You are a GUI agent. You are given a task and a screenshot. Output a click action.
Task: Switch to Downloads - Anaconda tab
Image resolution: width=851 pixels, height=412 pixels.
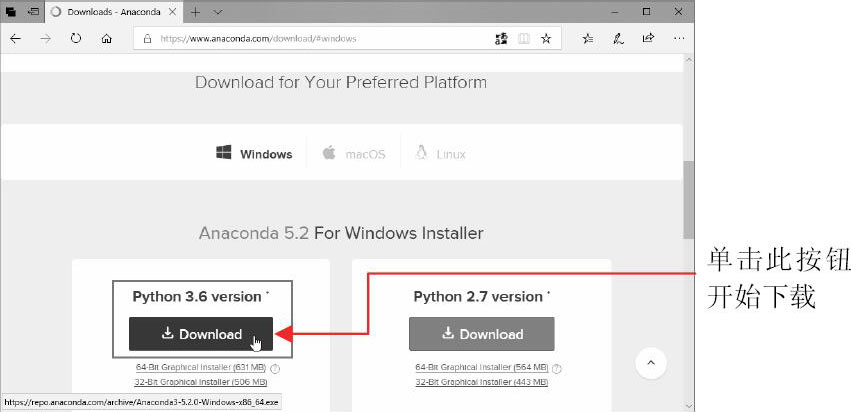click(x=112, y=12)
